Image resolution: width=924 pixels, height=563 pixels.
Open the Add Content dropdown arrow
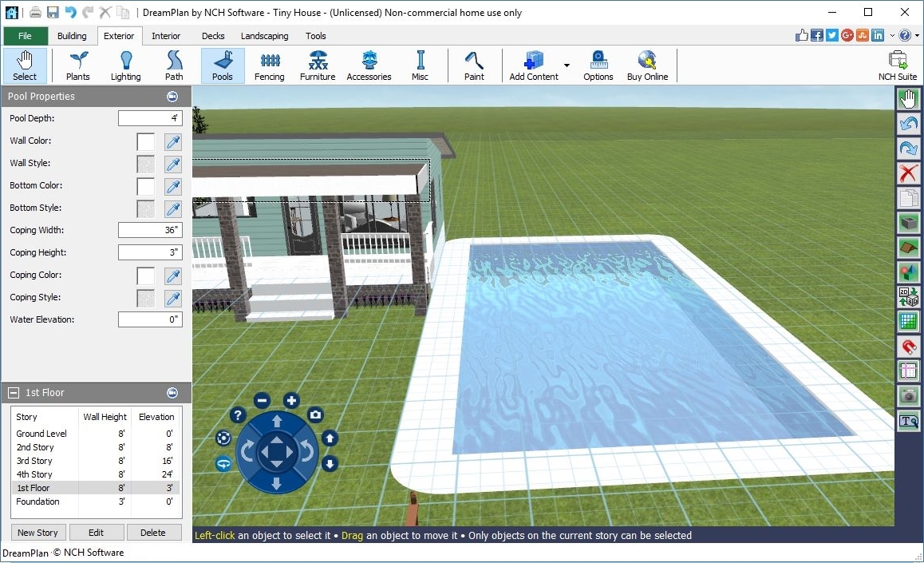pos(567,65)
